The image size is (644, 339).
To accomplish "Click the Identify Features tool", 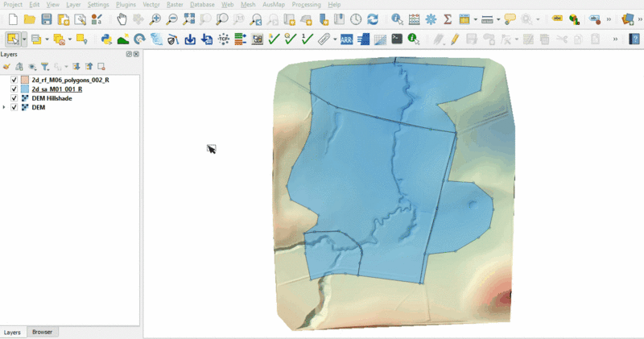I will coord(397,19).
